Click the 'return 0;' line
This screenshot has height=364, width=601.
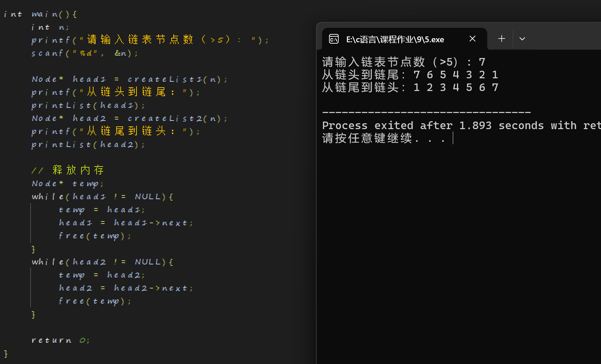tap(61, 341)
